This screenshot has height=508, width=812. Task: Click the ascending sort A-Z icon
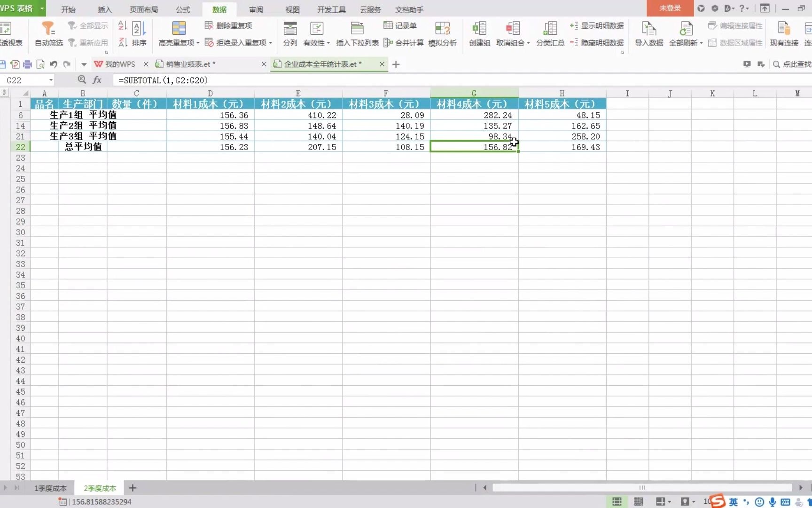click(x=122, y=25)
